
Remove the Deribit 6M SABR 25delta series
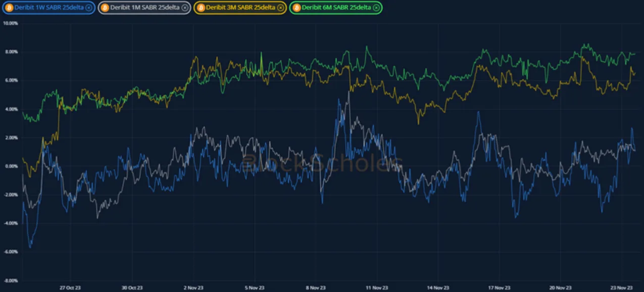(376, 8)
